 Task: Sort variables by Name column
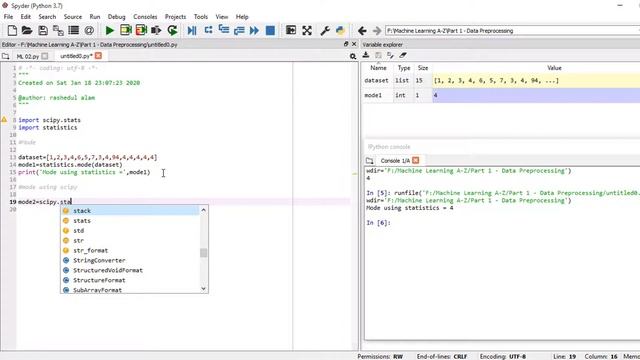[378, 68]
